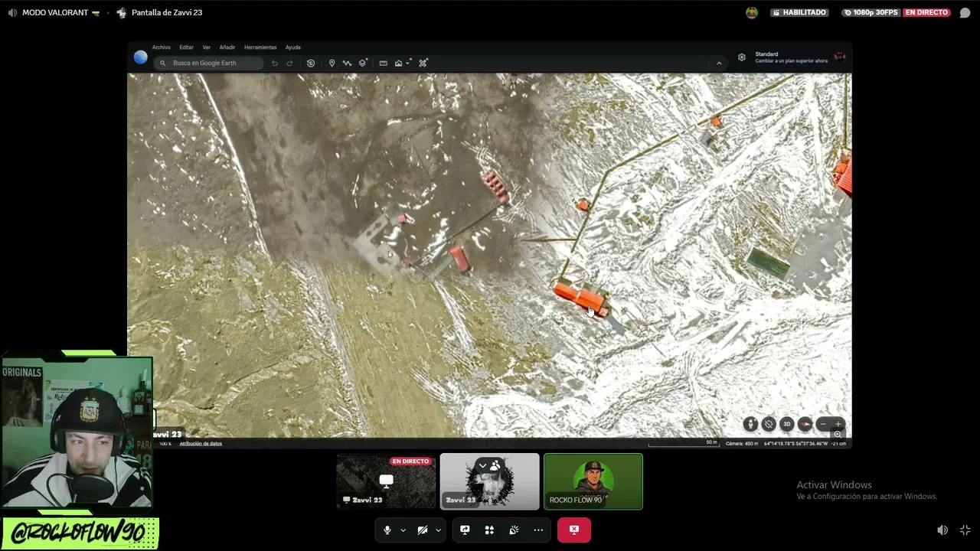The height and width of the screenshot is (551, 980).
Task: Open the Añadir menu
Action: point(227,47)
